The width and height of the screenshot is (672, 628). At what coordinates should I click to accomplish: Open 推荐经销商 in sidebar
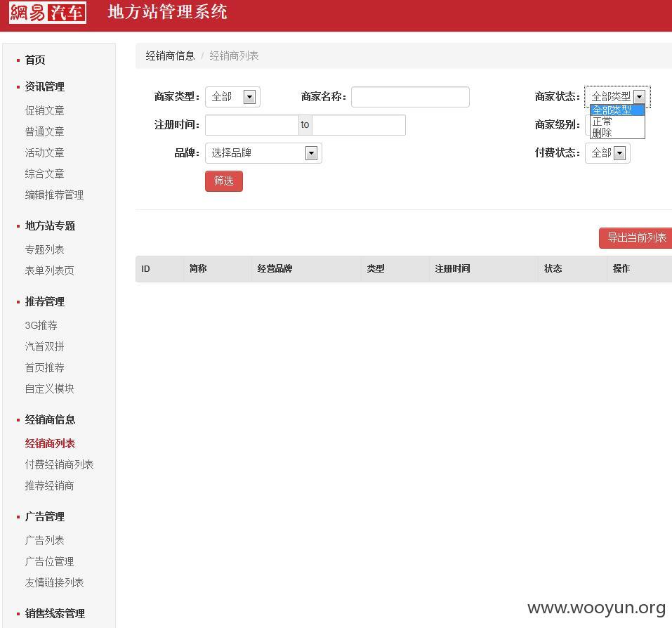click(50, 485)
